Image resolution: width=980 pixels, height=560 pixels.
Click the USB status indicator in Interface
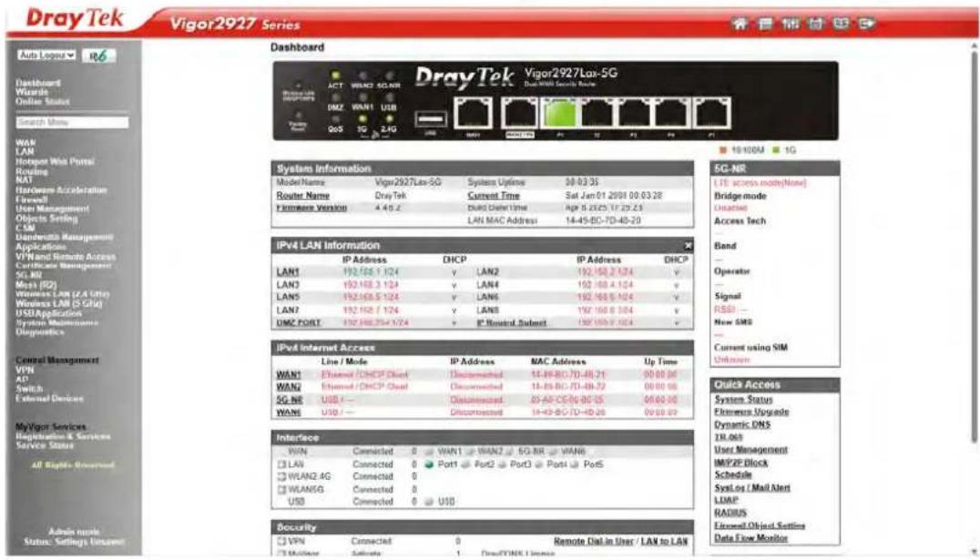[x=429, y=501]
